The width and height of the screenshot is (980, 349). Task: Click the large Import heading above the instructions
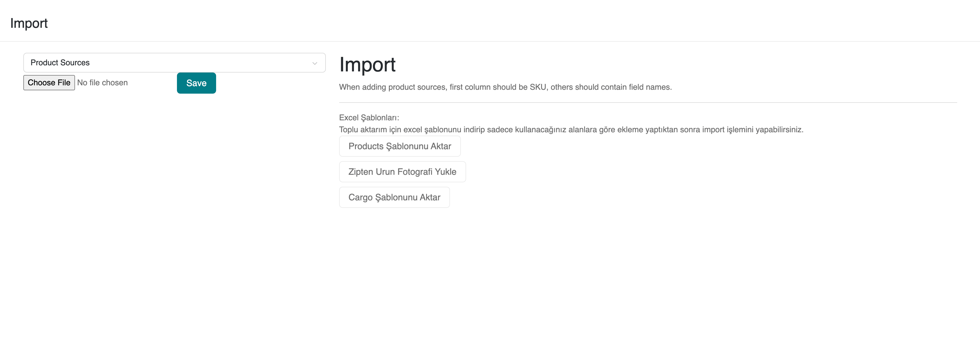point(367,64)
